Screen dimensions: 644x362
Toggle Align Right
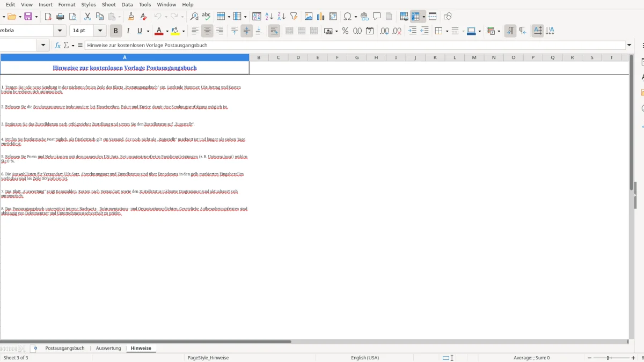tap(219, 31)
